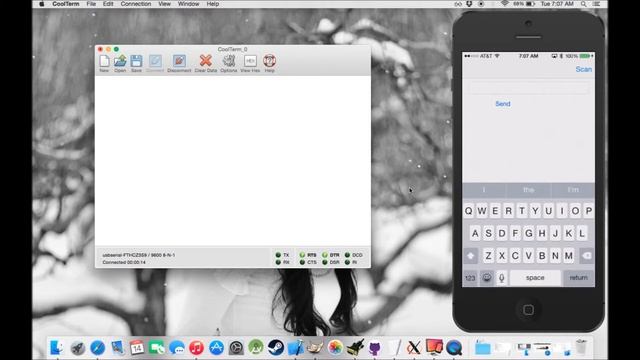Screen dimensions: 640x360
Task: Tap the delete backspace key on phone keyboard
Action: pos(587,256)
